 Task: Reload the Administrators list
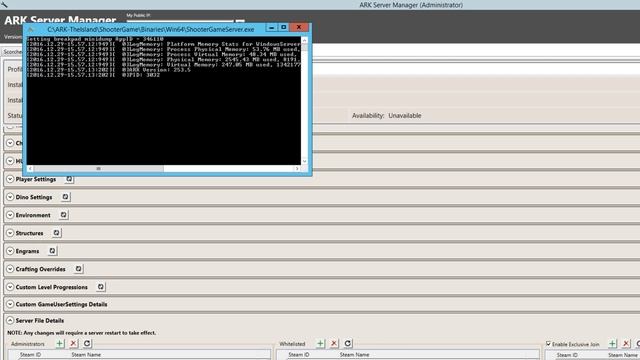87,344
